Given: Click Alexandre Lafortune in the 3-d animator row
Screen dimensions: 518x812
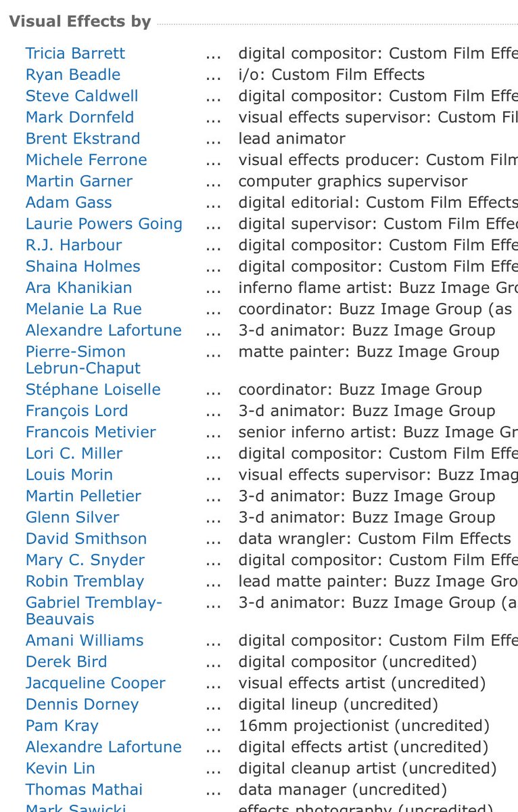Looking at the screenshot, I should [103, 330].
